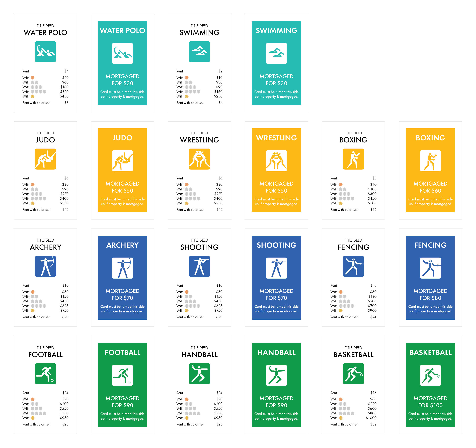Click the Boxing icon on mortgaged card
This screenshot has width=476, height=448.
430,161
